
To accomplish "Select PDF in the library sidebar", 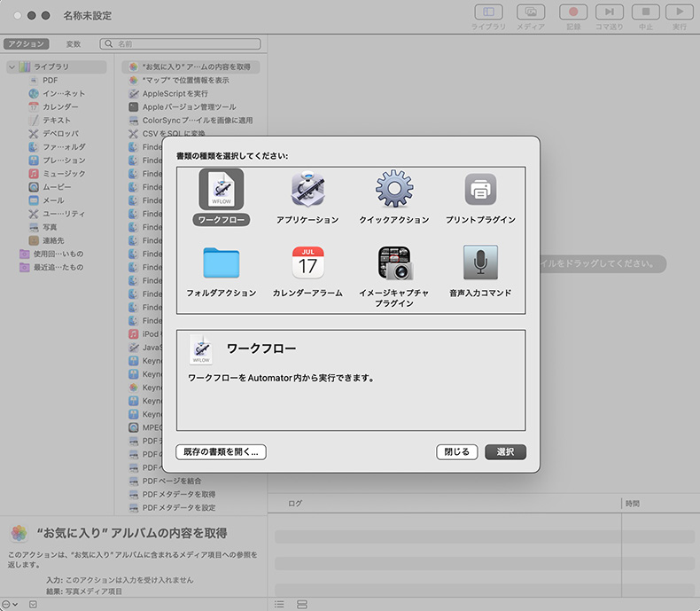I will (x=50, y=81).
